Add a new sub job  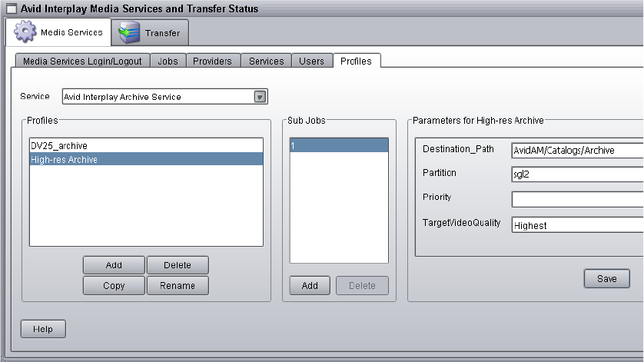pos(310,285)
